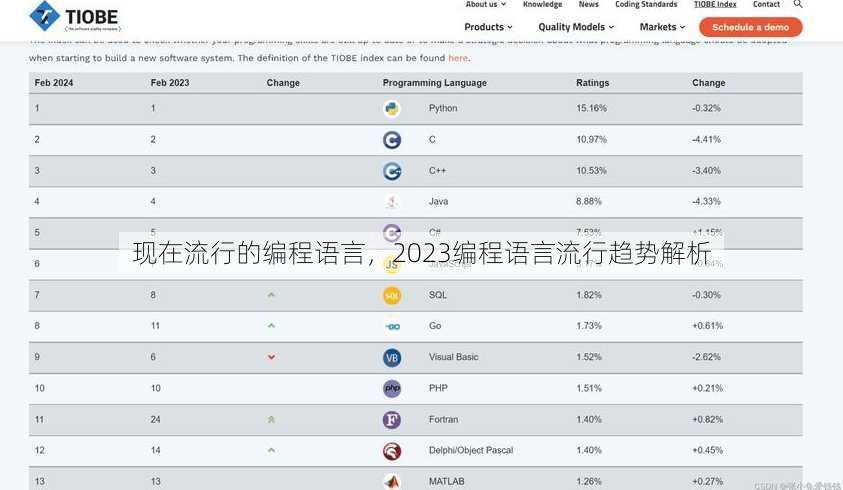Click the 1.73% rating for Go

pyautogui.click(x=589, y=326)
